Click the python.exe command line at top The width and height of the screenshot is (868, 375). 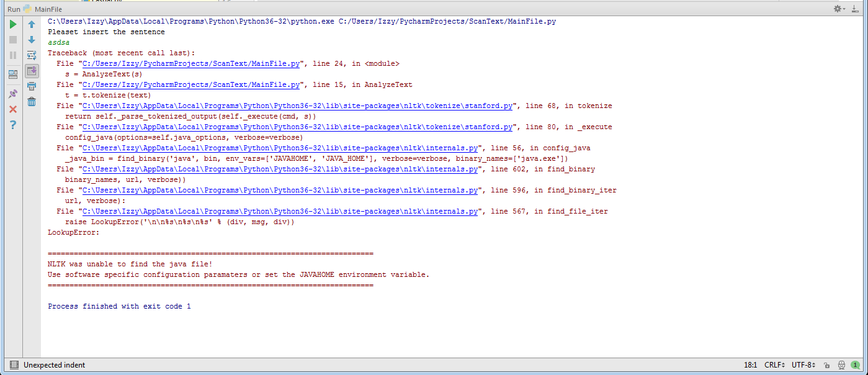(302, 21)
